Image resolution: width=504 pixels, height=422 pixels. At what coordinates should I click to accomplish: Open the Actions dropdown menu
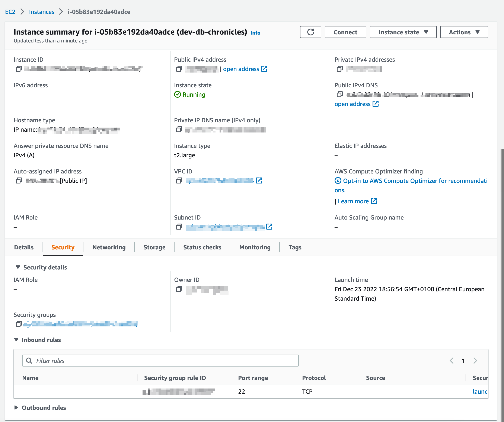point(464,32)
